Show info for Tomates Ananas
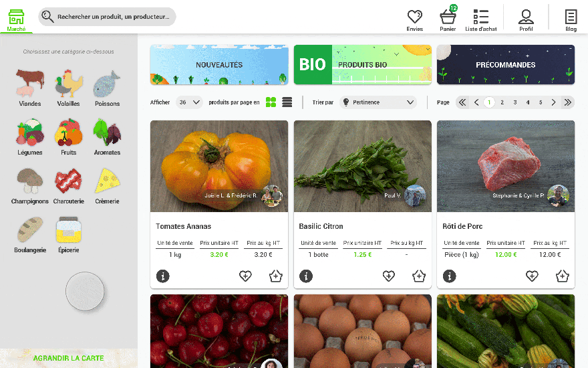This screenshot has width=588, height=368. click(x=163, y=276)
